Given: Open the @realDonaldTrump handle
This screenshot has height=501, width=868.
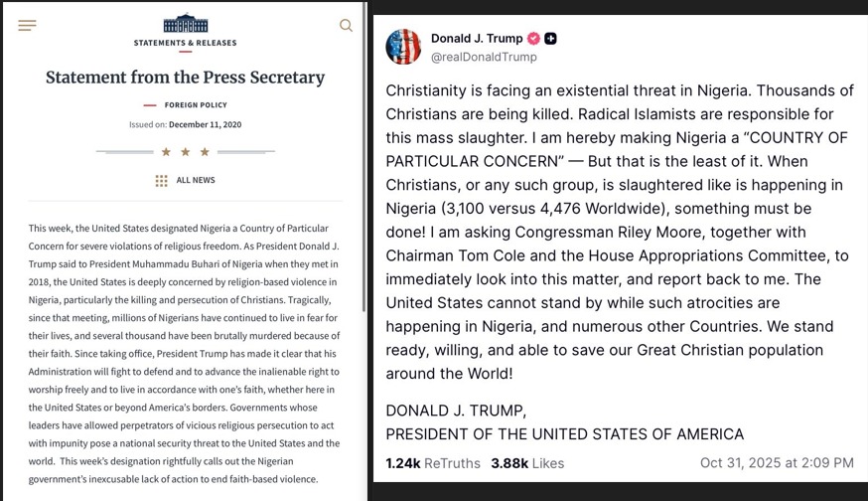Looking at the screenshot, I should click(484, 57).
